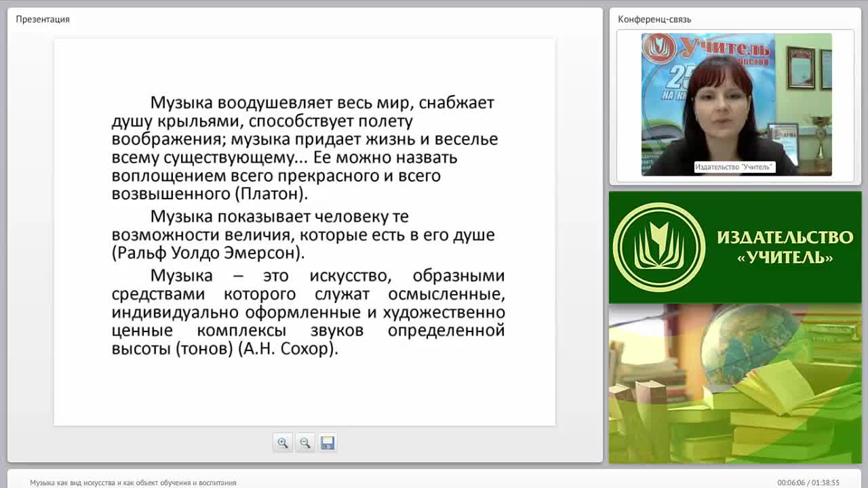Viewport: 868px width, 488px height.
Task: Click the elapsed time 00:06:06 counter
Action: pos(791,483)
